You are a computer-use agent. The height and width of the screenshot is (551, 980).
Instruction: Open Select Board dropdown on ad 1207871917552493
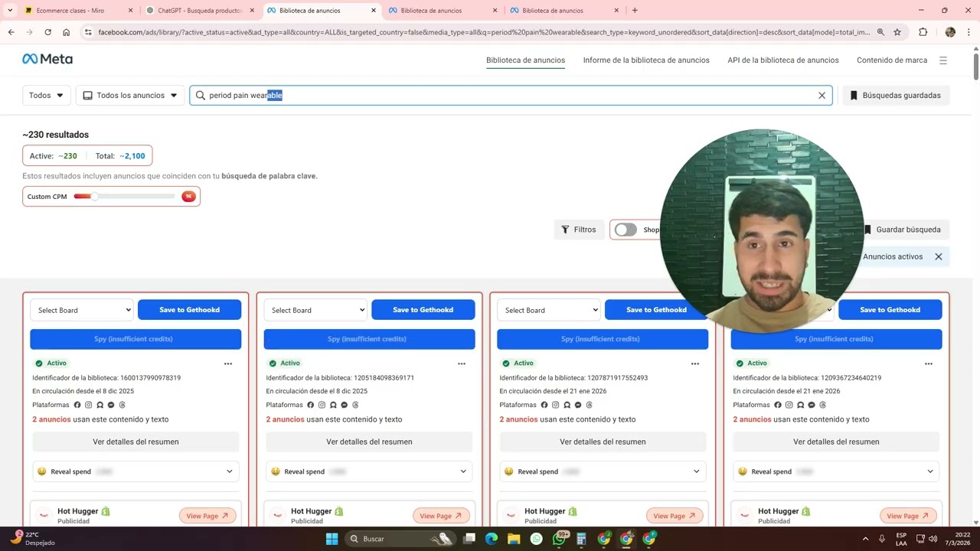click(549, 310)
